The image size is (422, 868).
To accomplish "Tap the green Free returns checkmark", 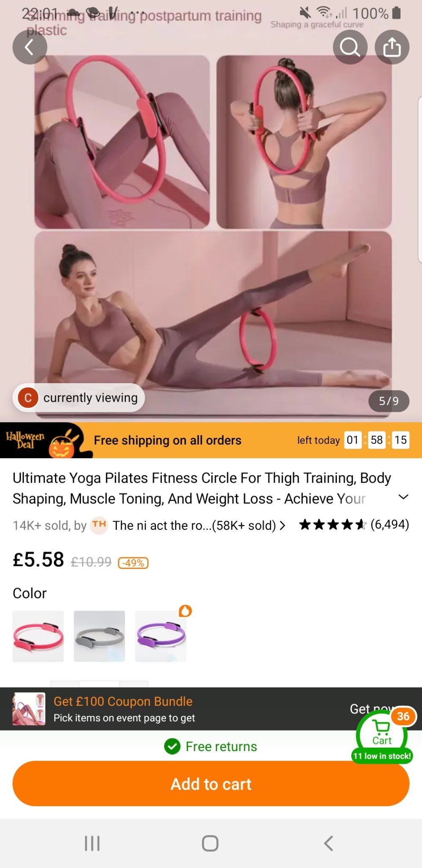I will [172, 746].
